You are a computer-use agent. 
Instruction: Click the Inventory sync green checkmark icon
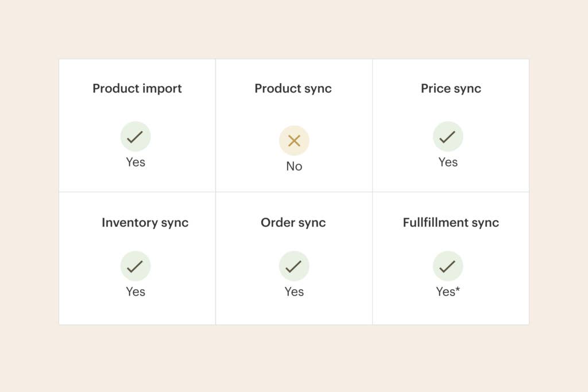click(x=136, y=266)
